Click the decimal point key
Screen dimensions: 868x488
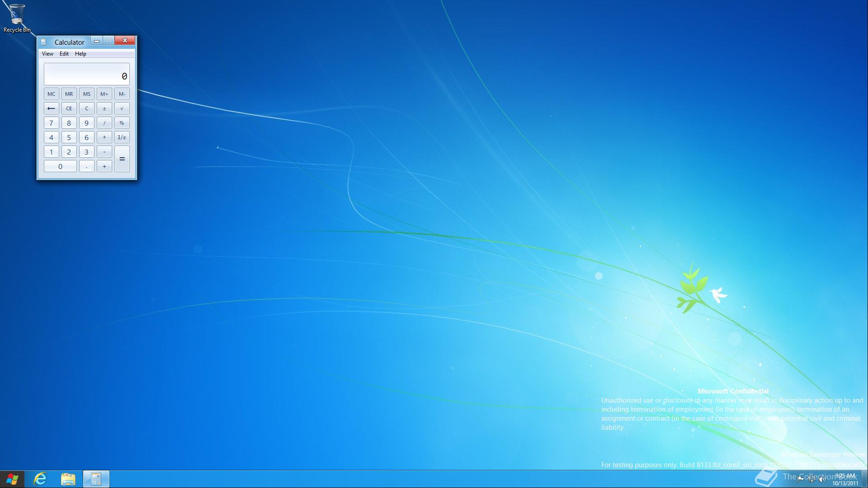click(87, 166)
